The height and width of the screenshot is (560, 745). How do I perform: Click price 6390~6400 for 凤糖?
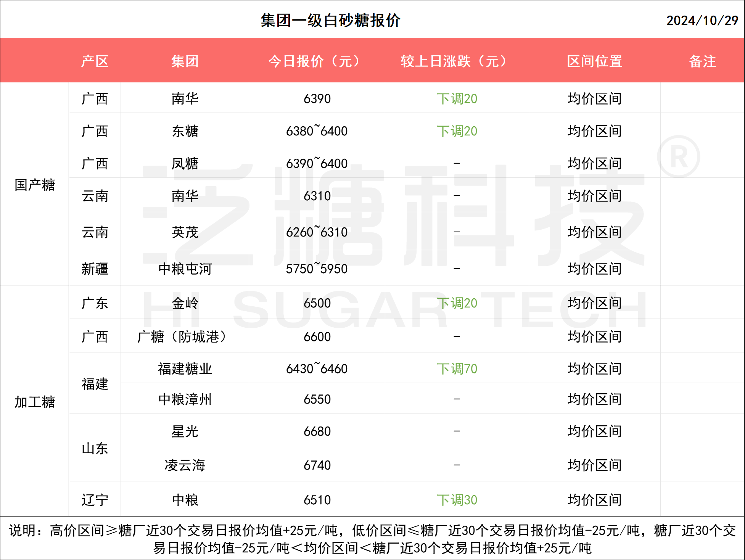(x=317, y=164)
